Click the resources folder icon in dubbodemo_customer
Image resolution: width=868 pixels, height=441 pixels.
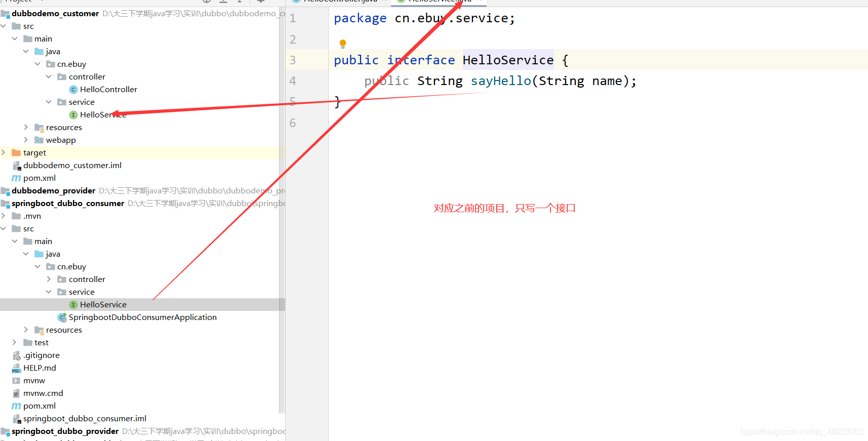pyautogui.click(x=39, y=128)
